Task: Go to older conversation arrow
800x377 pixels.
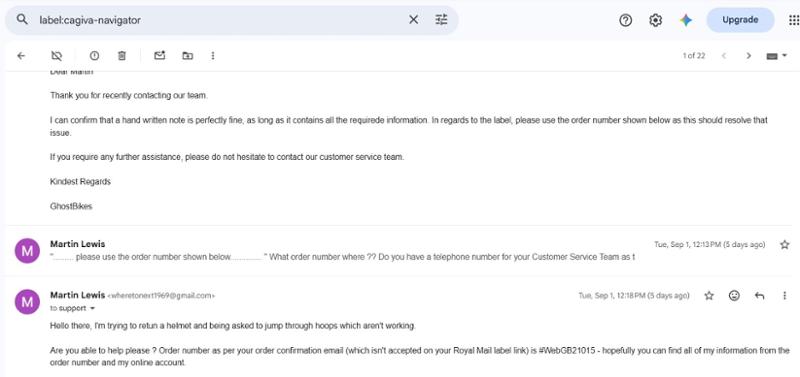Action: pos(748,56)
